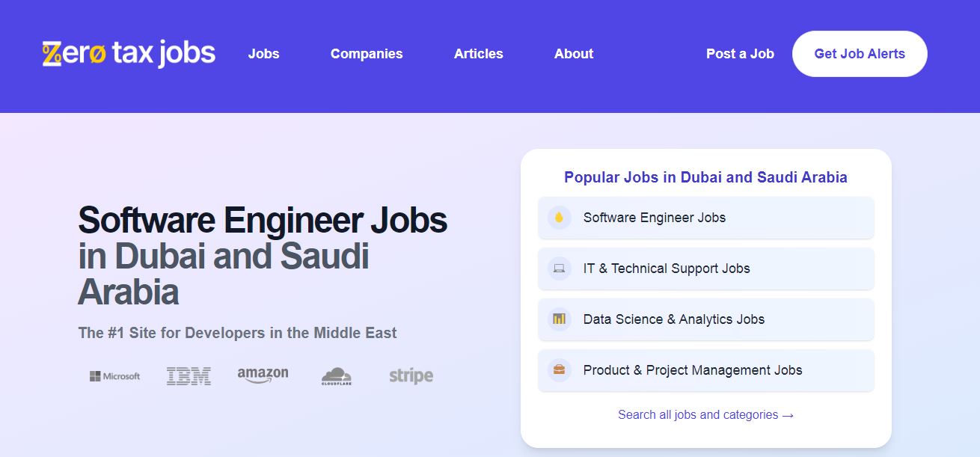Click the bar chart icon beside Data Science
The image size is (980, 457).
point(559,319)
